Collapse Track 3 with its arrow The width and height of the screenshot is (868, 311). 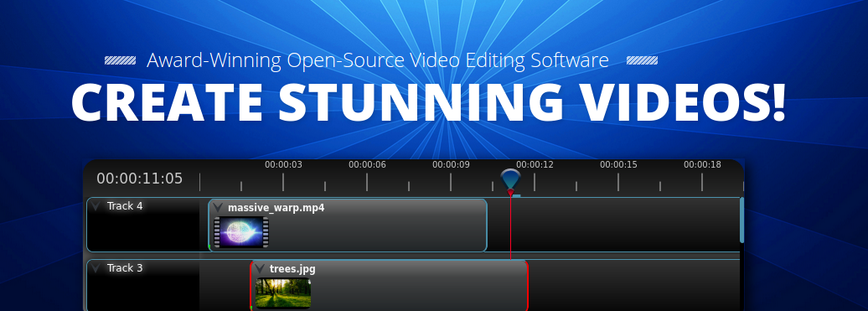[x=96, y=268]
